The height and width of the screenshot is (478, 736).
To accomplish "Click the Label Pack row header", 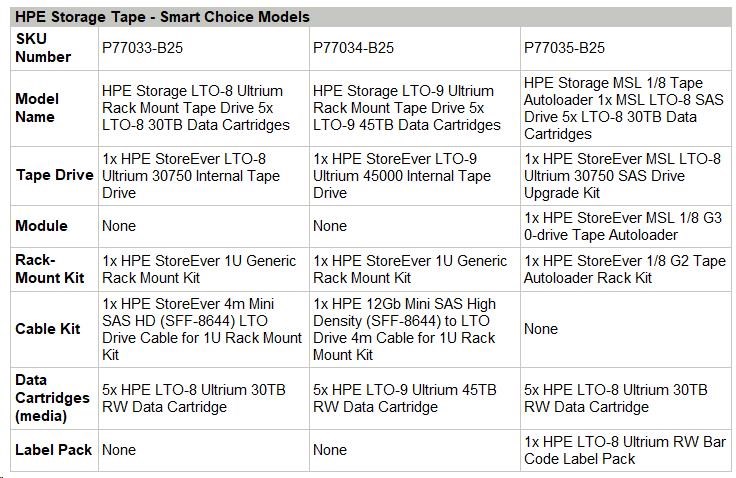I will pos(53,450).
